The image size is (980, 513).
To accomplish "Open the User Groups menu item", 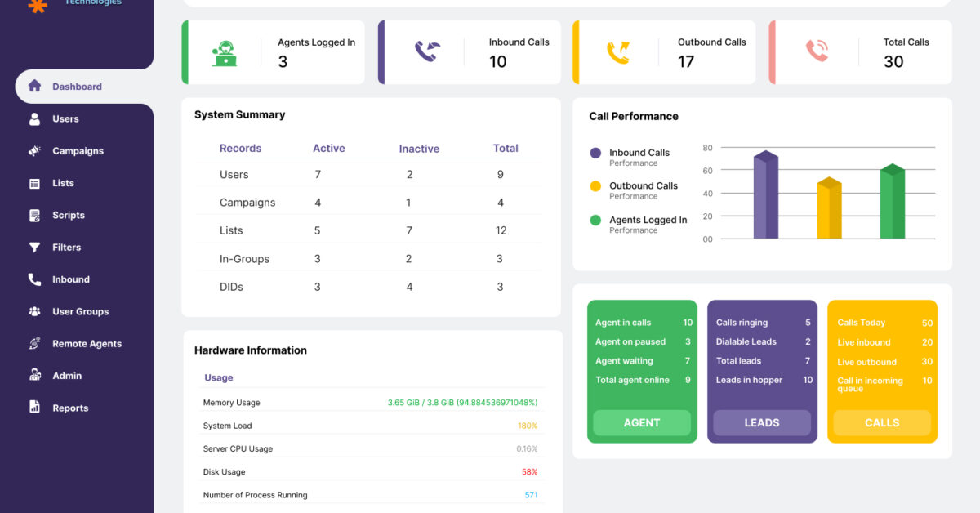I will [80, 311].
